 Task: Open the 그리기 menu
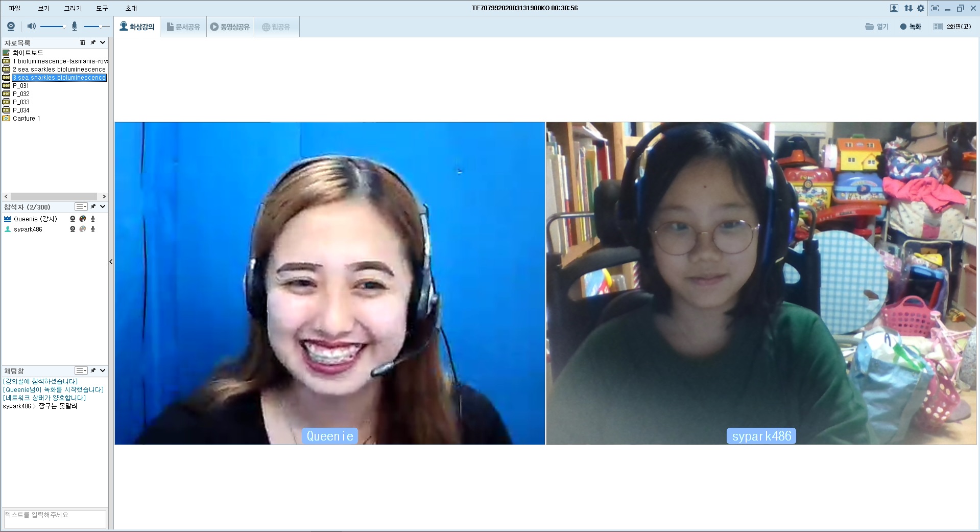click(x=73, y=8)
